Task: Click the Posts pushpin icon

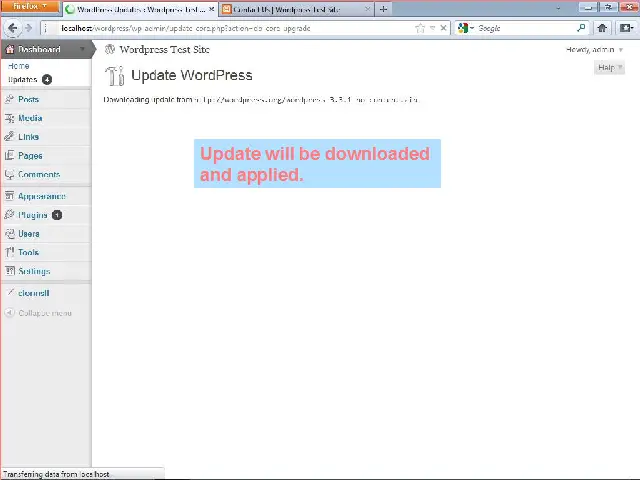Action: (9, 99)
